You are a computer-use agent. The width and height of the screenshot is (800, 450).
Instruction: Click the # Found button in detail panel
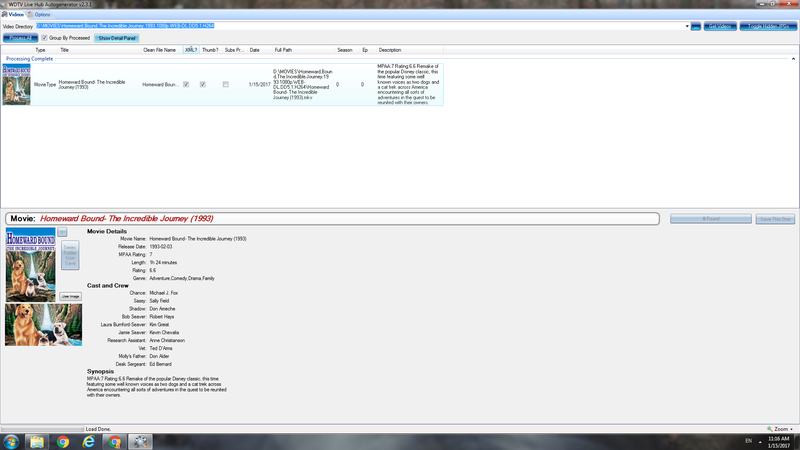(711, 219)
